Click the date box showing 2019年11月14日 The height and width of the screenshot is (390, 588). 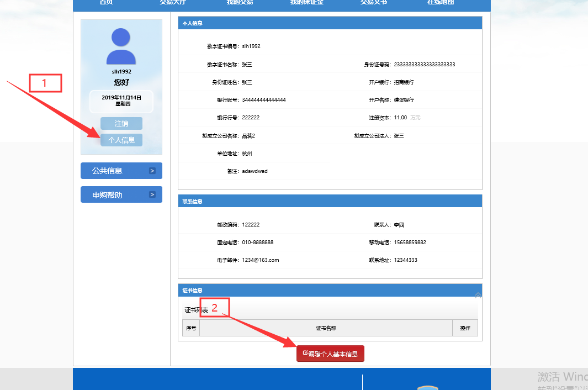click(x=121, y=101)
